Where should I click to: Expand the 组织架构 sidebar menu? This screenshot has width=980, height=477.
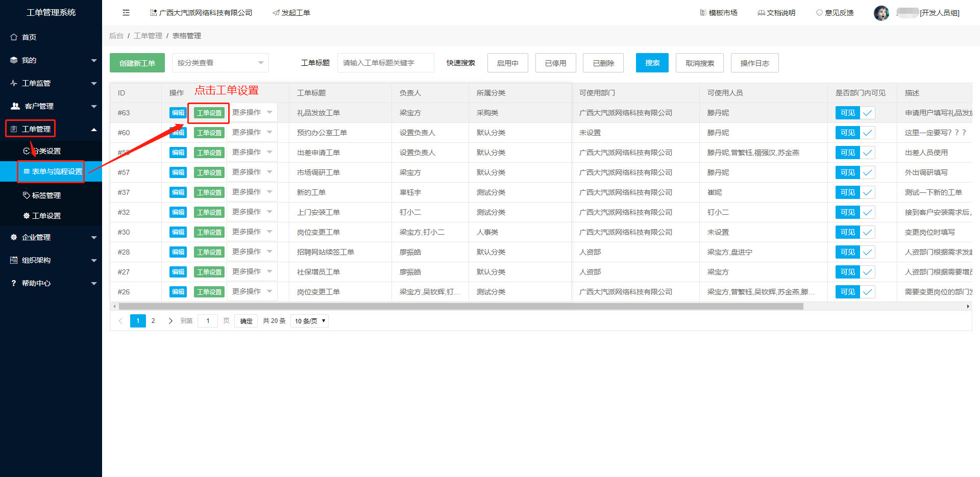pyautogui.click(x=51, y=260)
